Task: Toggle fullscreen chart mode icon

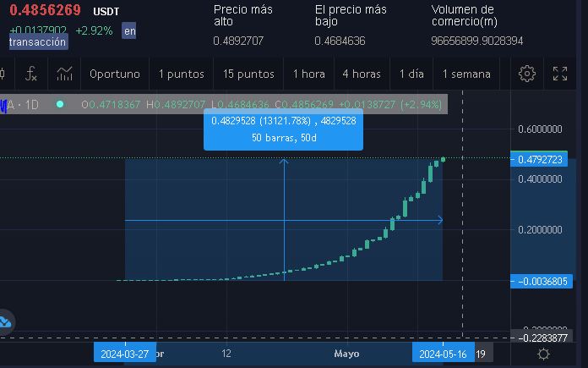Action: [560, 74]
